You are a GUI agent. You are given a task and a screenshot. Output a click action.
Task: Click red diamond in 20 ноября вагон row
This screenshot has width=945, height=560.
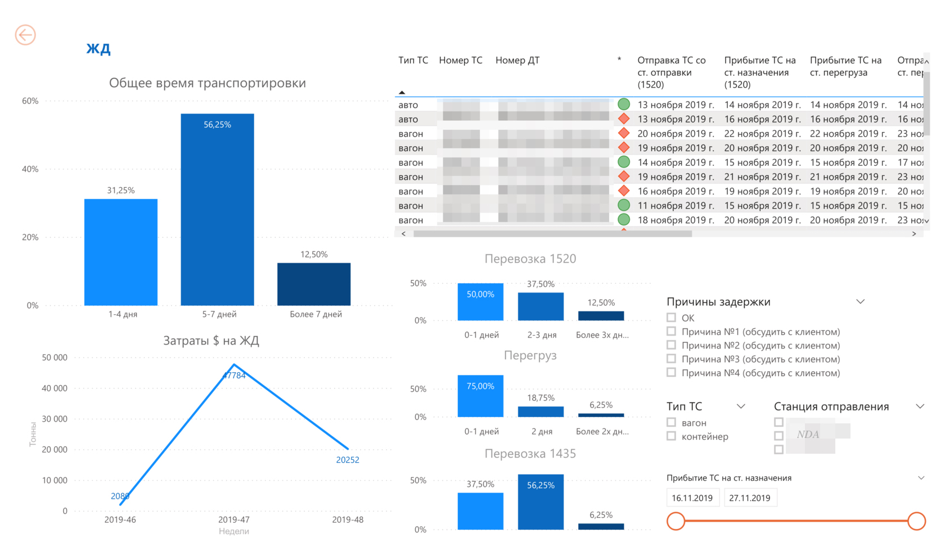[623, 133]
